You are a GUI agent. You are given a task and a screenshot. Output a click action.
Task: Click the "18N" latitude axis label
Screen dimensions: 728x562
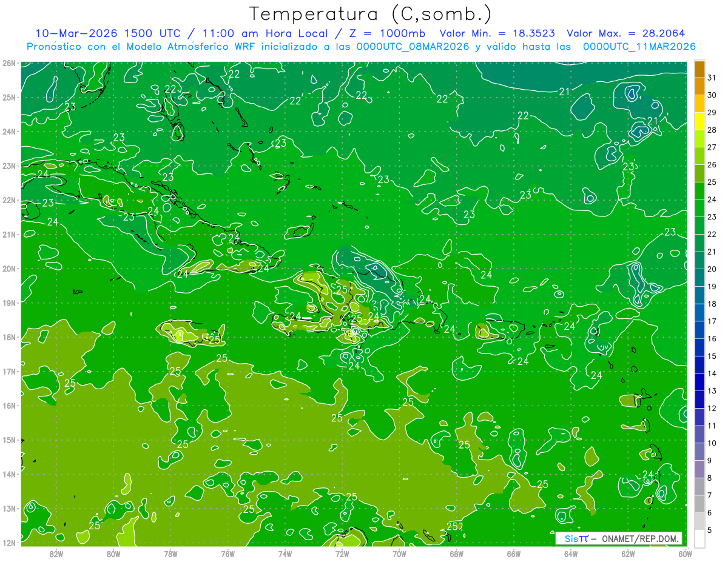[x=8, y=337]
